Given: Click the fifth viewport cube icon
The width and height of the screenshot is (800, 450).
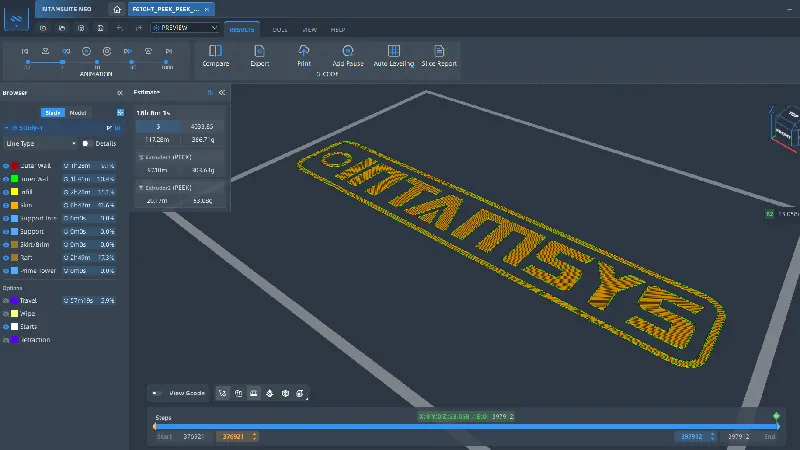Looking at the screenshot, I should pos(285,393).
